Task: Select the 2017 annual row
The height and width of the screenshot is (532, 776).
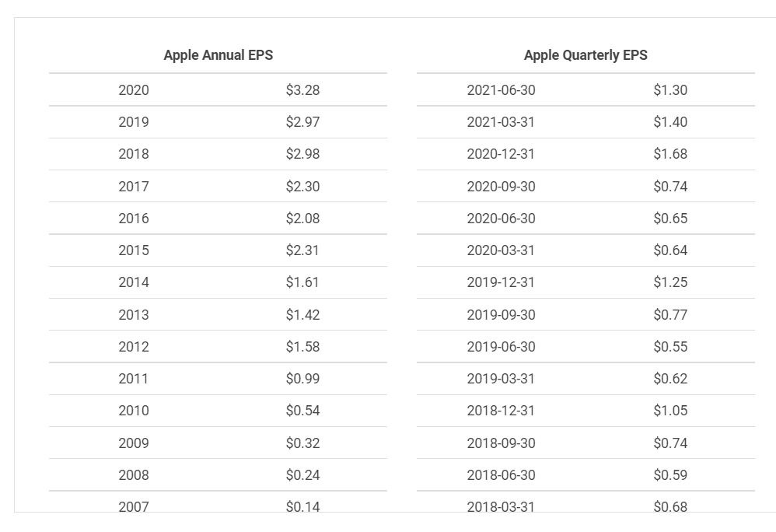Action: pyautogui.click(x=218, y=187)
